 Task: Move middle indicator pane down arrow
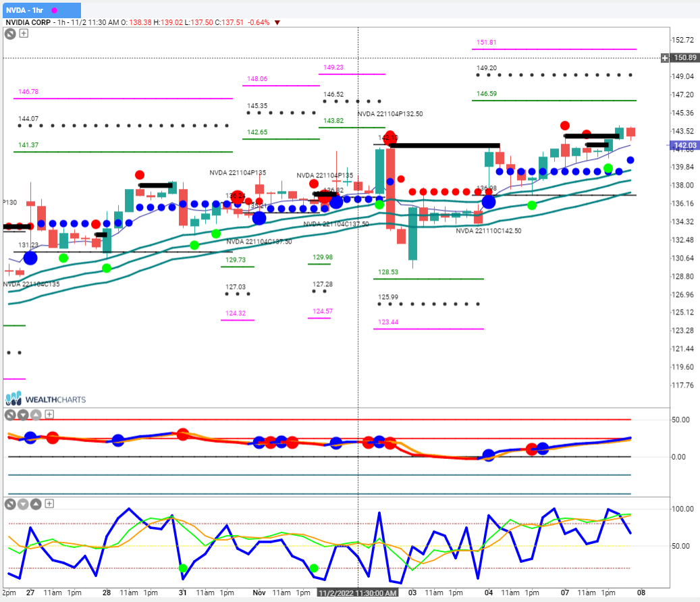(23, 415)
